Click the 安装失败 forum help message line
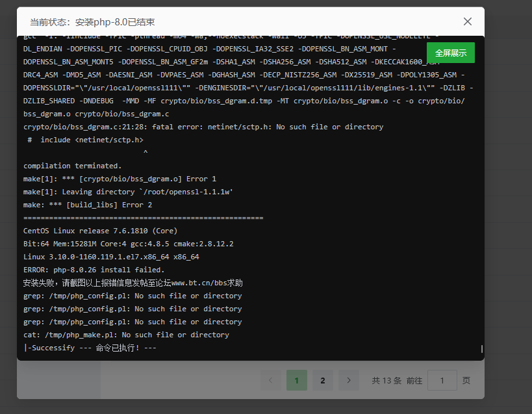The height and width of the screenshot is (414, 532). pos(133,283)
